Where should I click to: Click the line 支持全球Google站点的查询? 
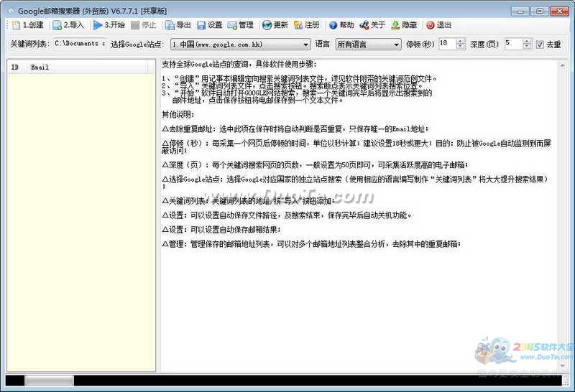pos(239,64)
